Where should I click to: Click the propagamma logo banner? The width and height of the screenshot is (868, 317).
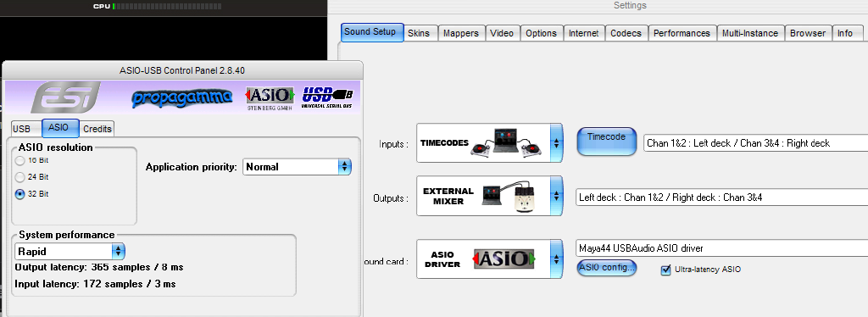pos(182,98)
